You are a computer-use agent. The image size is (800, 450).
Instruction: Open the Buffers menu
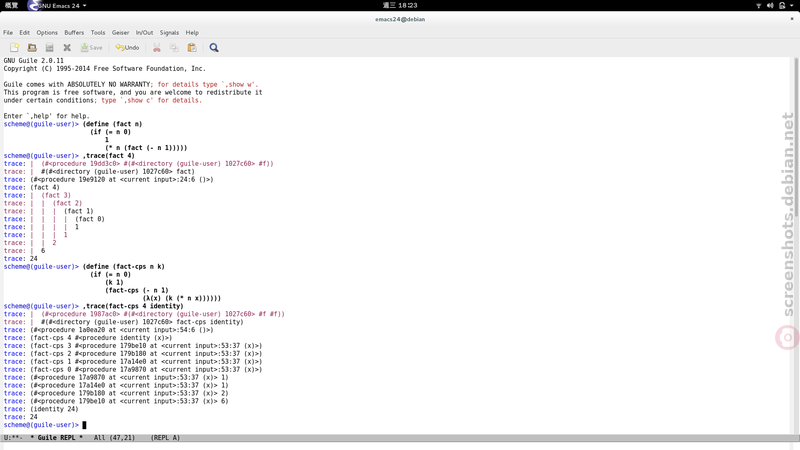click(74, 33)
